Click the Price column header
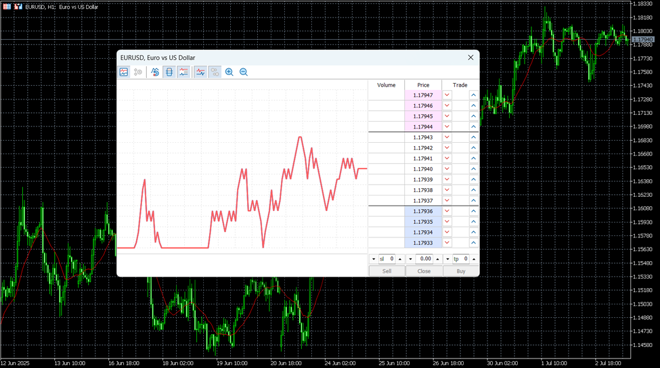The image size is (660, 368). (423, 85)
